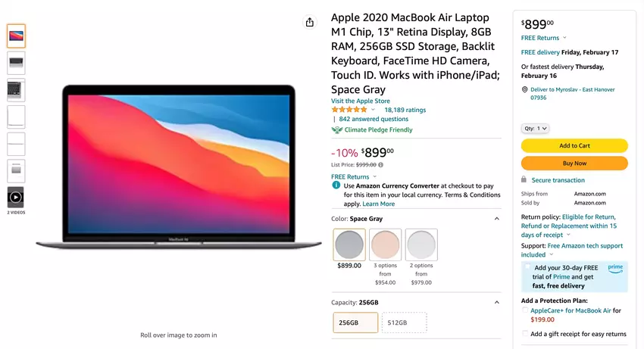Screen dimensions: 644x349
Task: Click the five-star rating icons
Action: tap(351, 110)
